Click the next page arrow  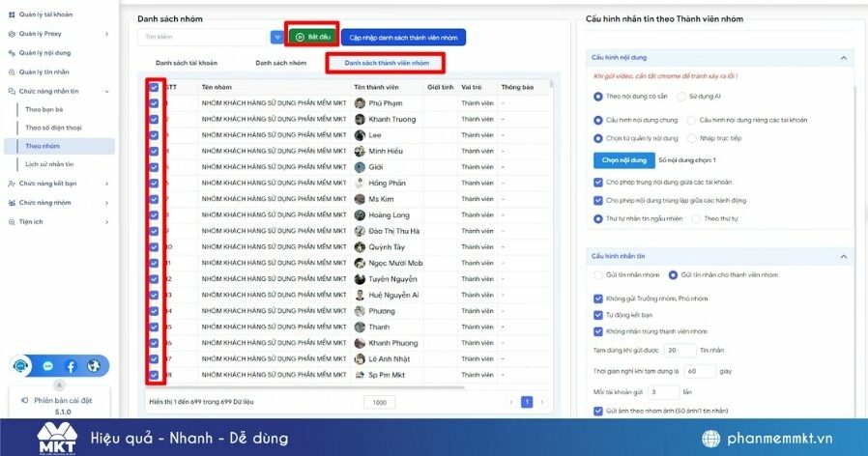[542, 402]
